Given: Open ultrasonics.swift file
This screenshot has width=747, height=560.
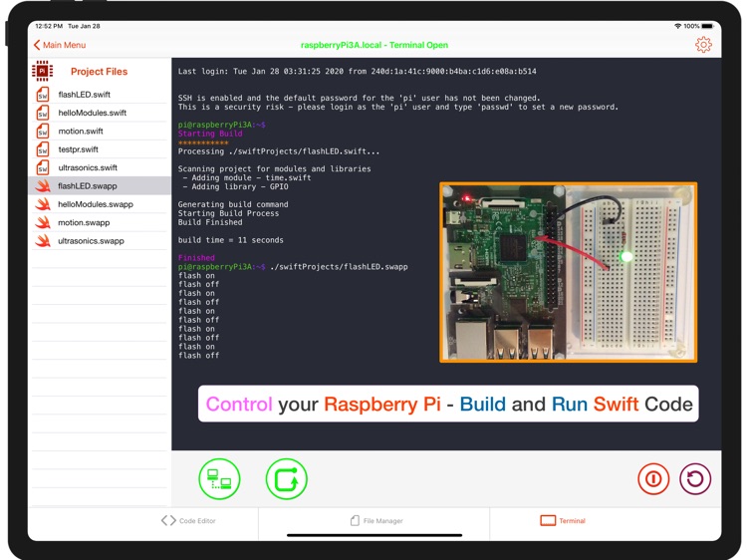Looking at the screenshot, I should [x=88, y=167].
